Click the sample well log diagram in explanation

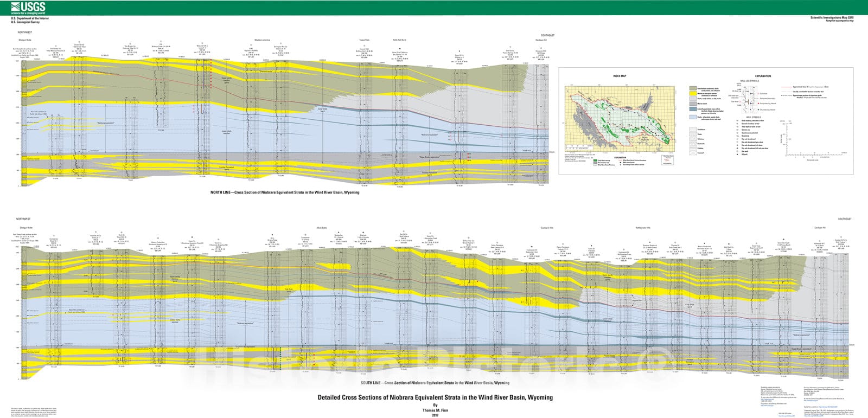pos(749,100)
